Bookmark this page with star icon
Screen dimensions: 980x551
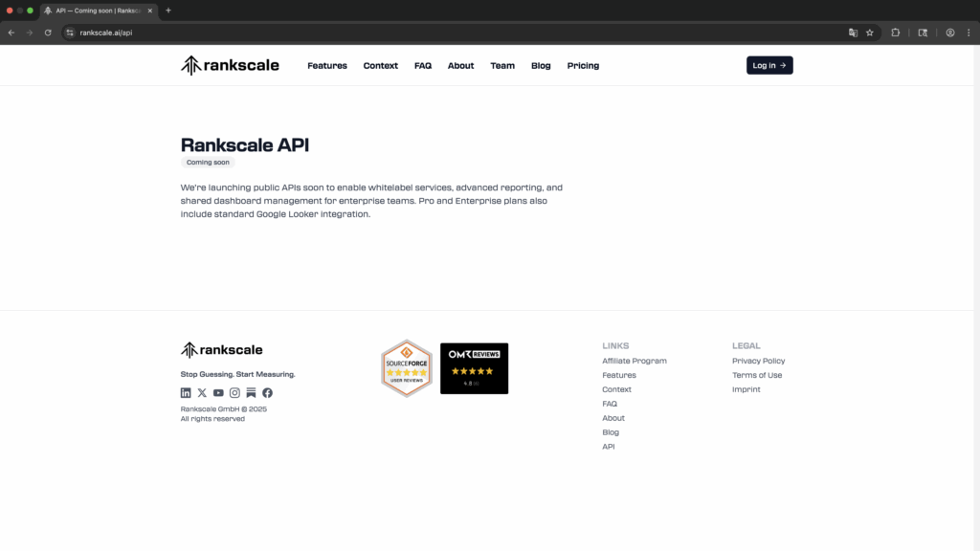[x=870, y=33]
